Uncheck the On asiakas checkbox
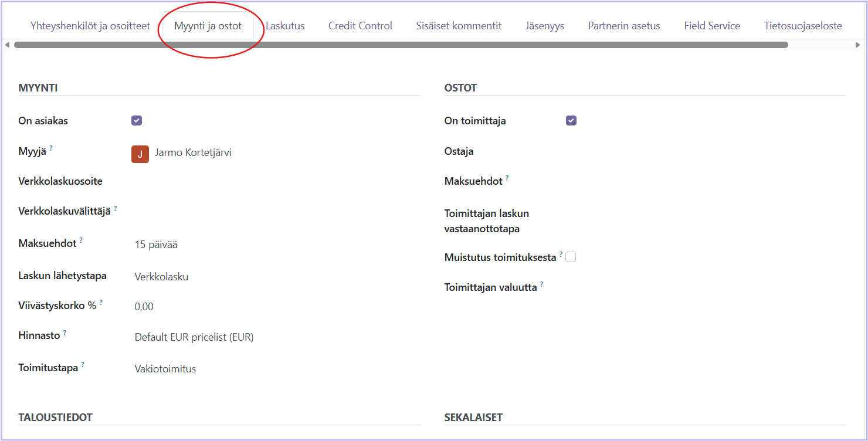868x441 pixels. (x=137, y=121)
